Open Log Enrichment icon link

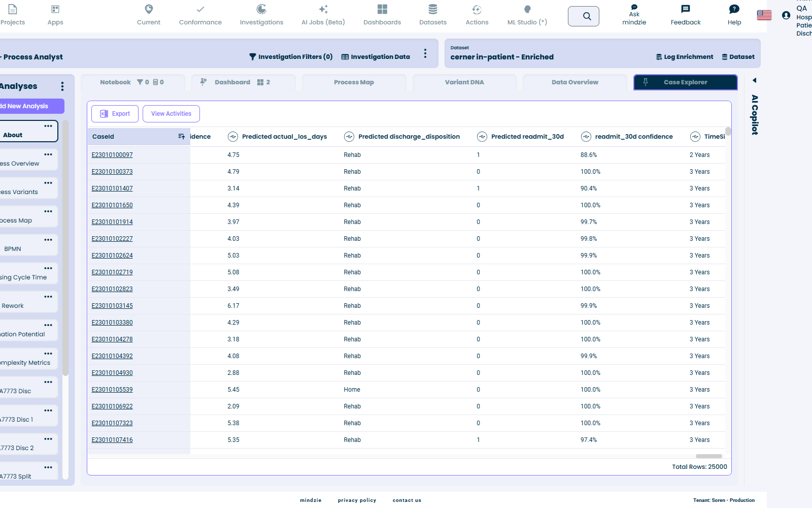click(x=685, y=57)
